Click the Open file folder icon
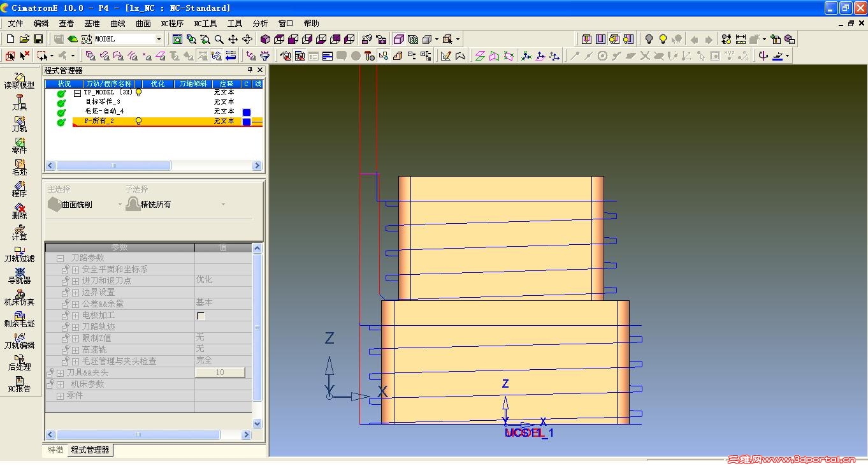 tap(24, 39)
